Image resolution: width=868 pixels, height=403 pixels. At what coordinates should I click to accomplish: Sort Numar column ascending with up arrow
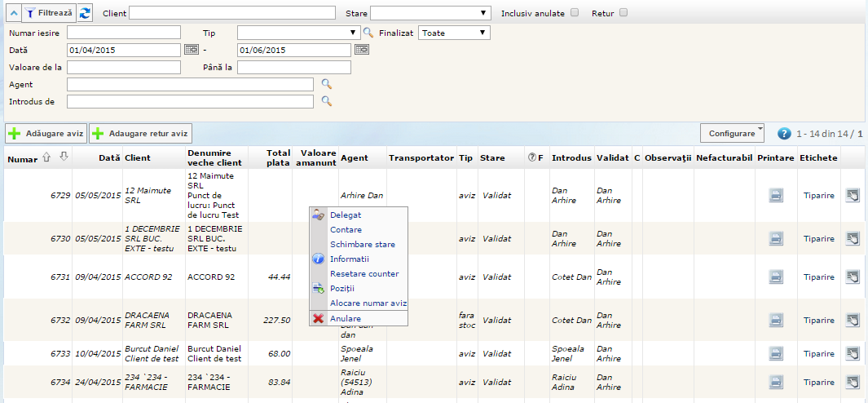tap(46, 157)
